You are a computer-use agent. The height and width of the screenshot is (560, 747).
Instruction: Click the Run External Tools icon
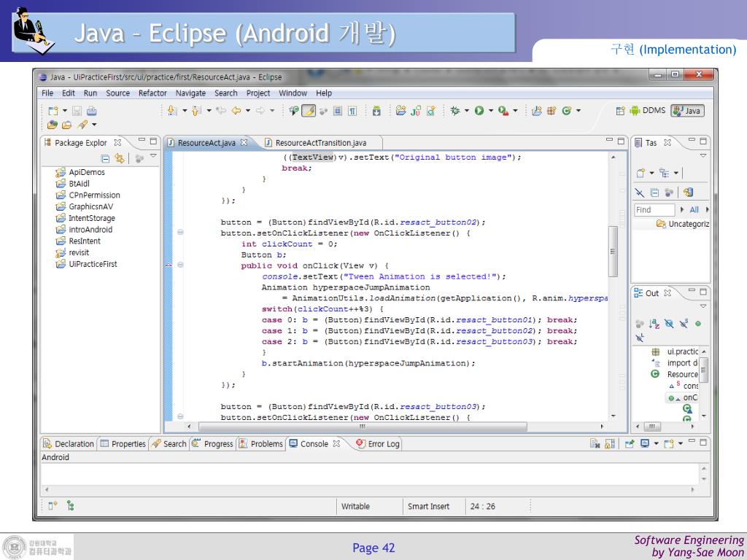[x=503, y=111]
